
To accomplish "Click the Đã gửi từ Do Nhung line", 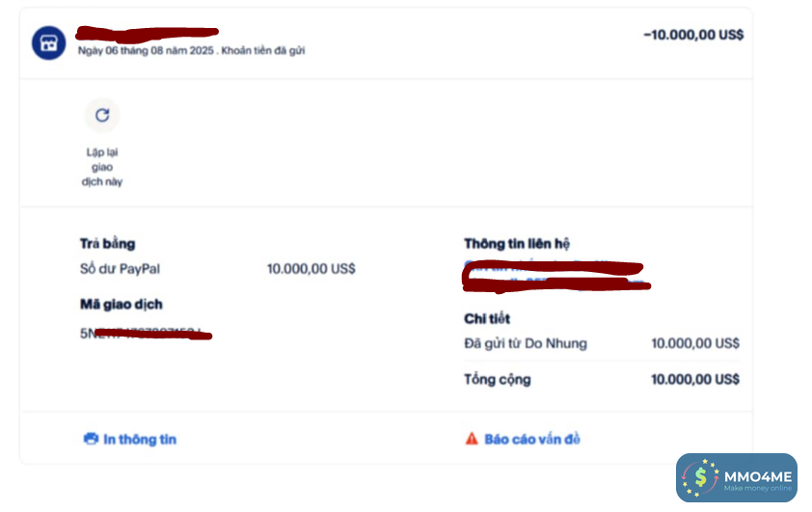I will tap(526, 343).
